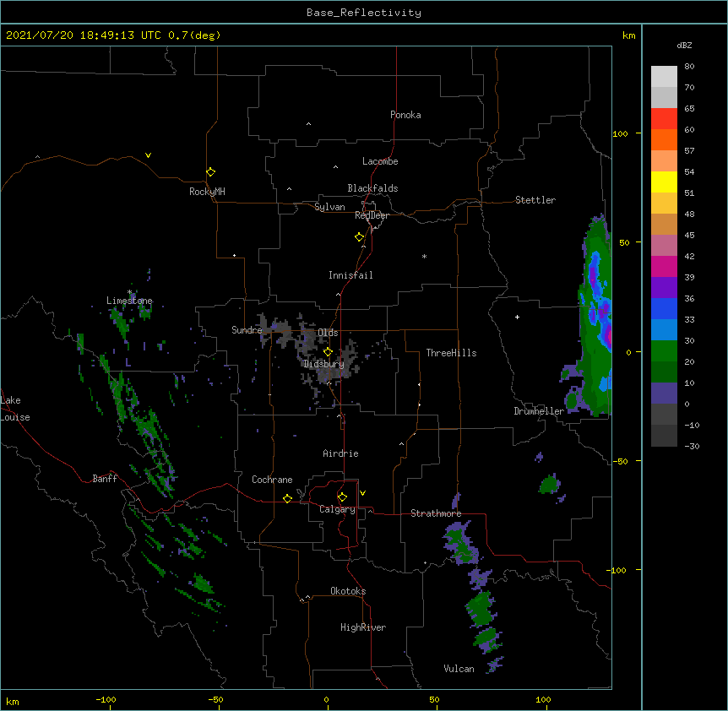Click the Stettler town label
This screenshot has width=728, height=711.
click(535, 200)
